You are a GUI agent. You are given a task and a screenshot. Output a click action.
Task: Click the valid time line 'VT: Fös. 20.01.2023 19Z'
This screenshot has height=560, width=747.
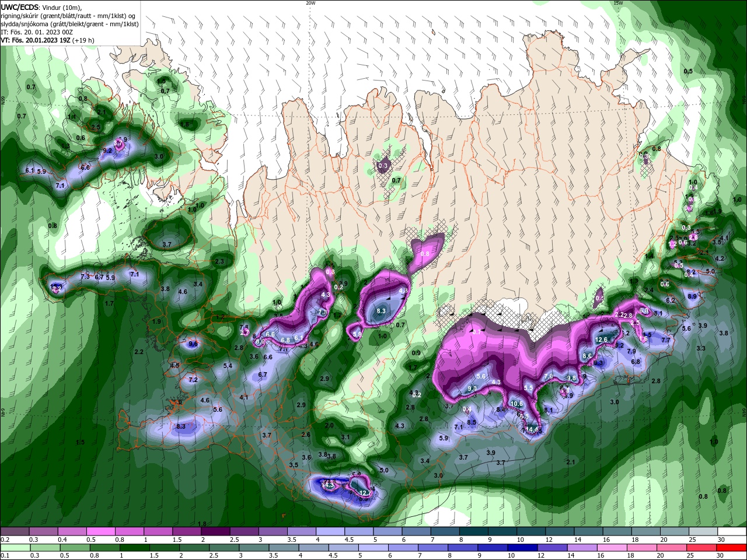(x=36, y=40)
